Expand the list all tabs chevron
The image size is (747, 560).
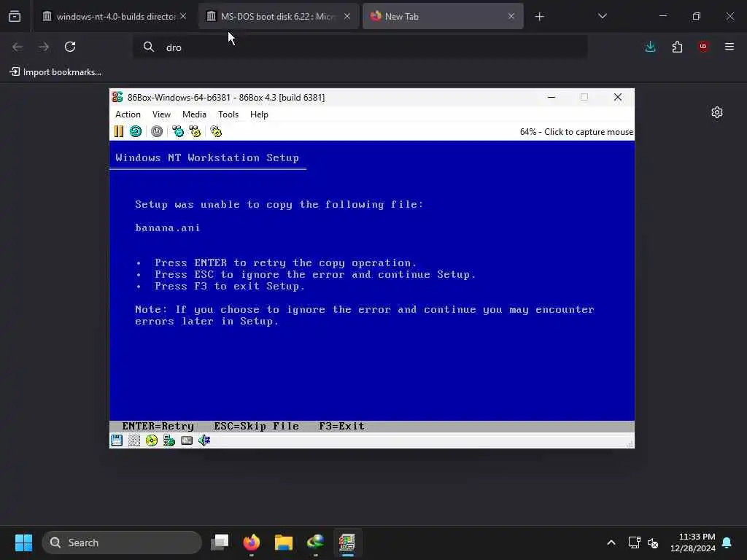(602, 16)
